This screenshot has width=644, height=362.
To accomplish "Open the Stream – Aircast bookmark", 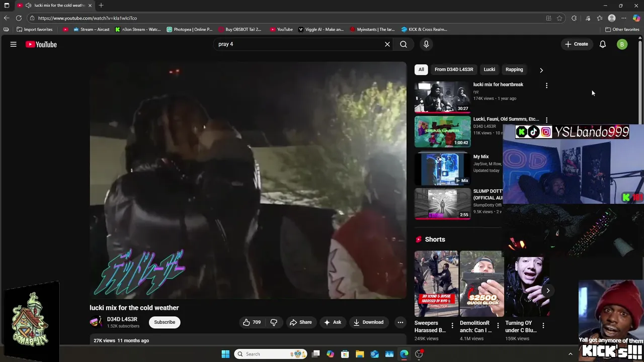I will (x=91, y=29).
